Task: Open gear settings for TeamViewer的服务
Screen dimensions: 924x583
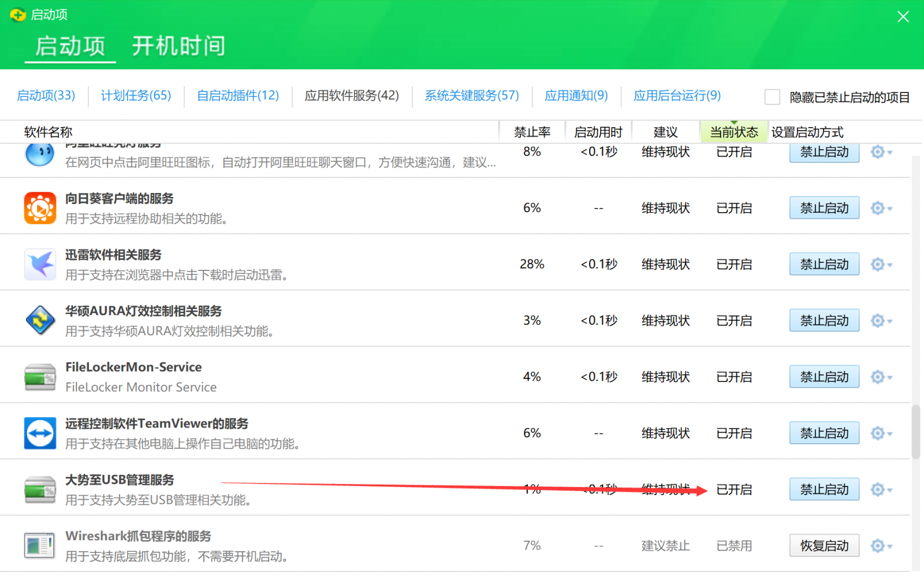Action: click(881, 433)
